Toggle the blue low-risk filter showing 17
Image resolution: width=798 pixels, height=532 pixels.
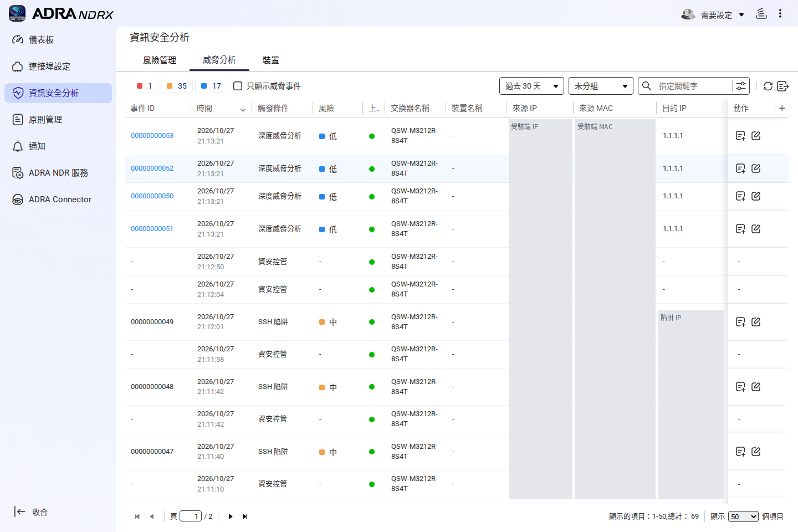[x=211, y=86]
